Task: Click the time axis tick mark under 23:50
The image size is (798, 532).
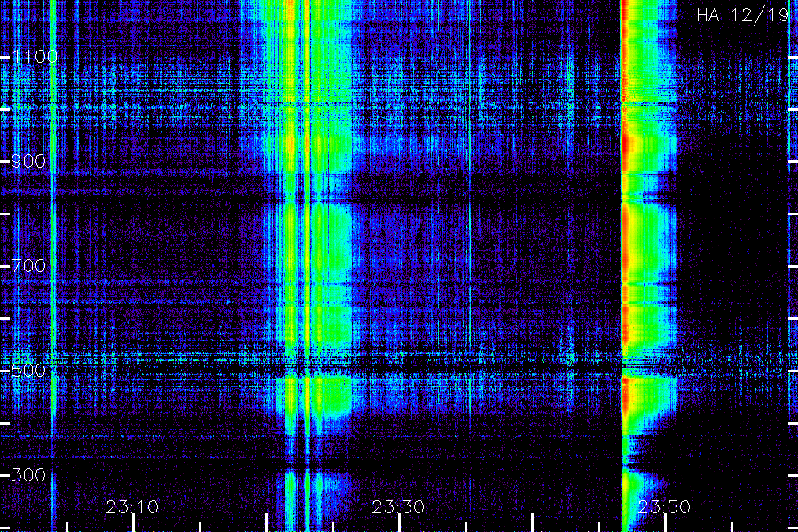Action: click(665, 523)
